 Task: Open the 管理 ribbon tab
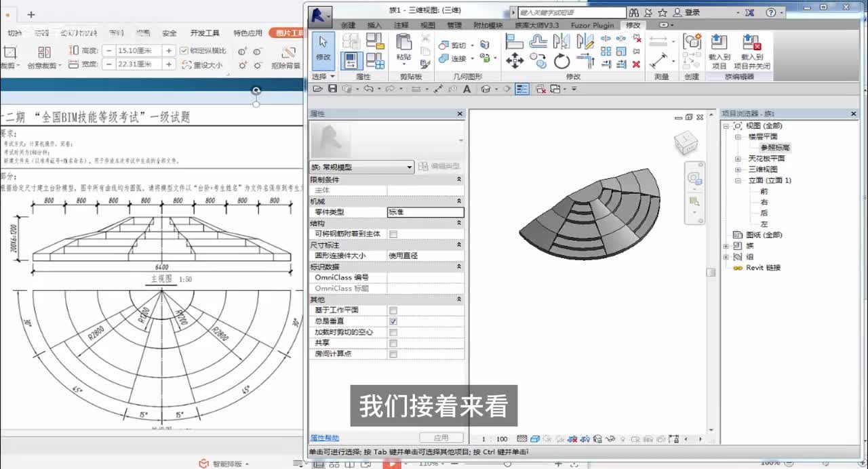pos(454,25)
